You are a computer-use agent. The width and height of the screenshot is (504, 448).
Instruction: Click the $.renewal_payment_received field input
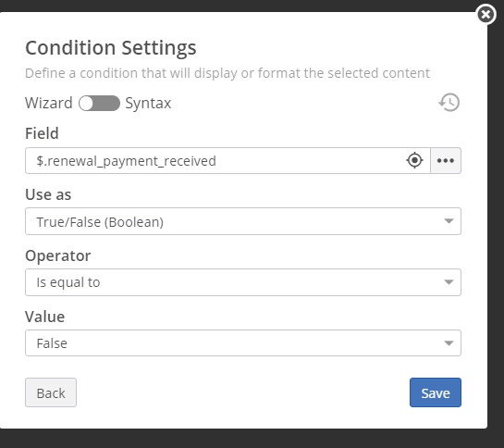point(227,161)
